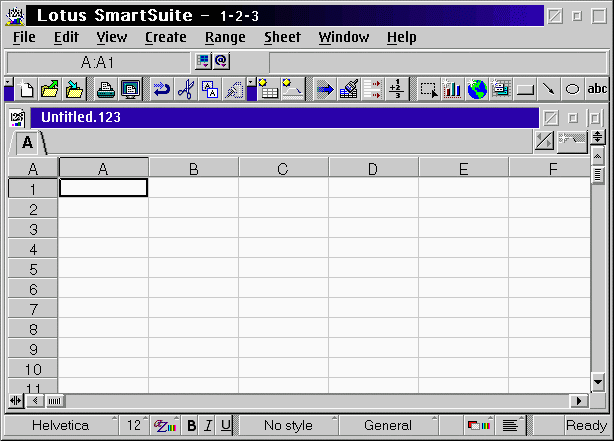Viewport: 614px width, 441px height.
Task: Open a file using the folder with up arrow
Action: click(x=50, y=89)
